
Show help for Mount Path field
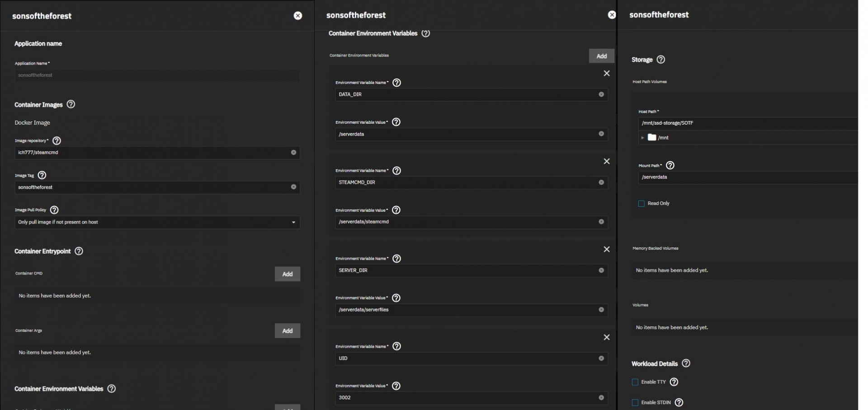click(x=670, y=165)
